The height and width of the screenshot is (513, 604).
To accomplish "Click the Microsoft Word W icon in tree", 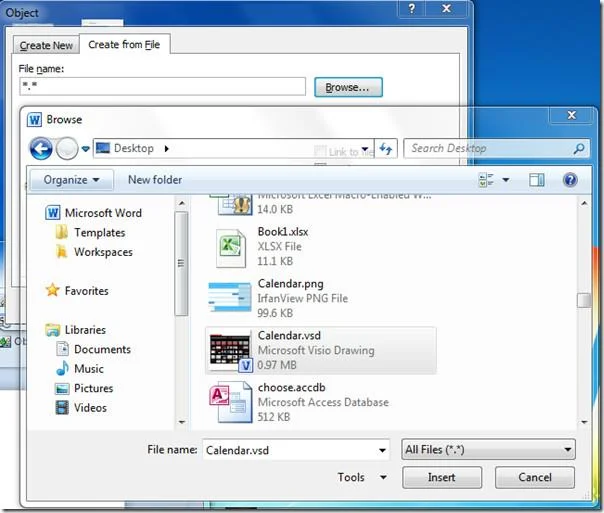I will 53,213.
